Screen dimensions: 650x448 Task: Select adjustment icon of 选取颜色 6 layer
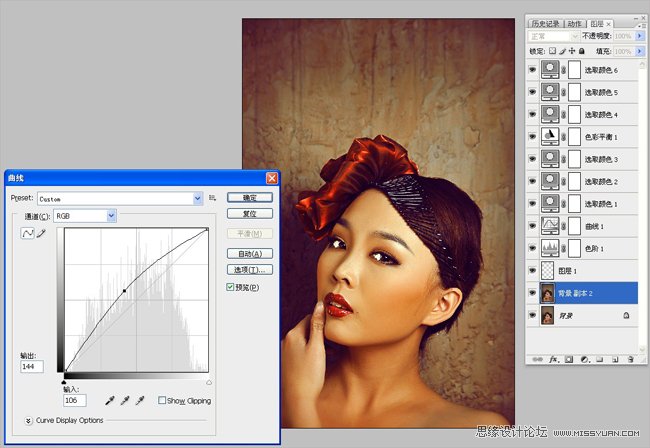(x=550, y=70)
